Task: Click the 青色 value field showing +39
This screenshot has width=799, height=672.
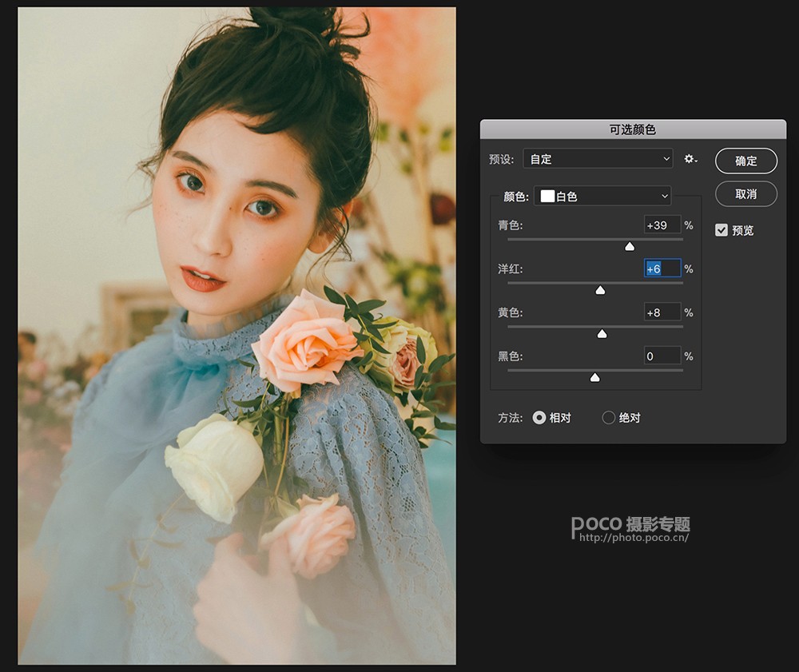Action: (x=662, y=225)
